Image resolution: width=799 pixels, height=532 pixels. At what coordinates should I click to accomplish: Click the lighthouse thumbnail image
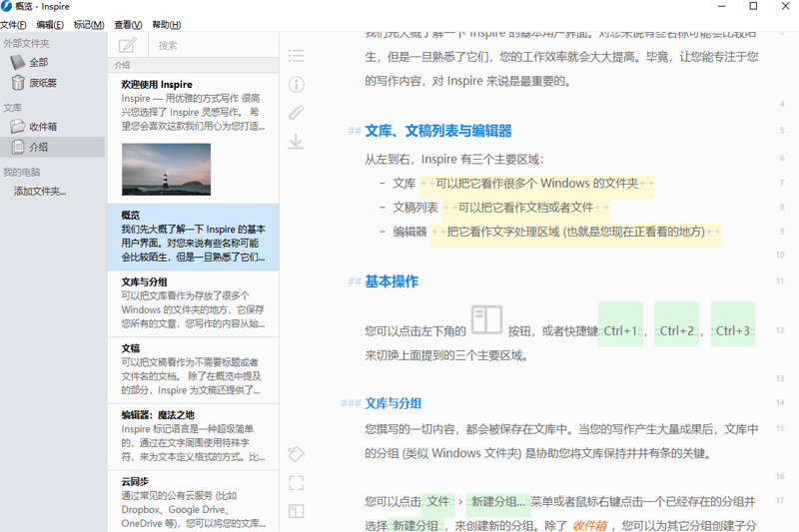click(x=166, y=169)
